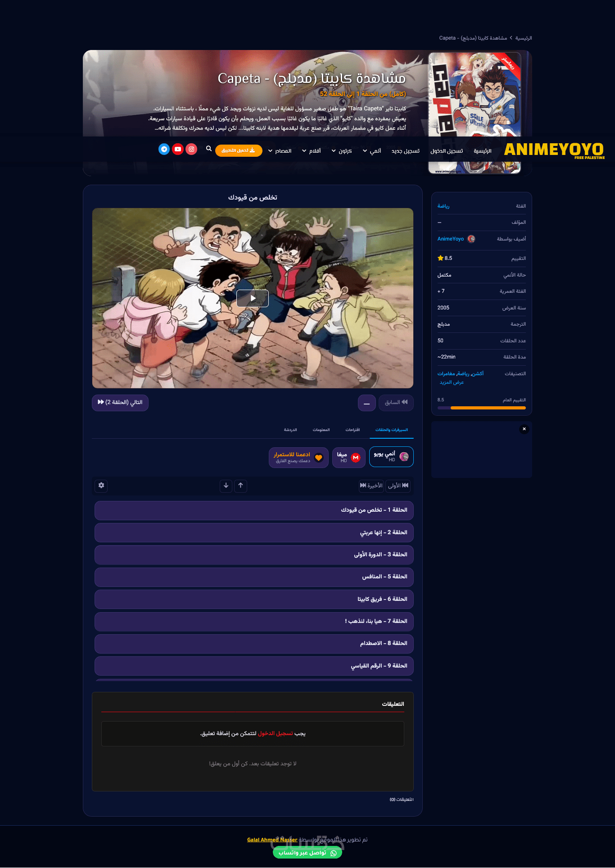Expand the كرتون dropdown menu

click(342, 151)
